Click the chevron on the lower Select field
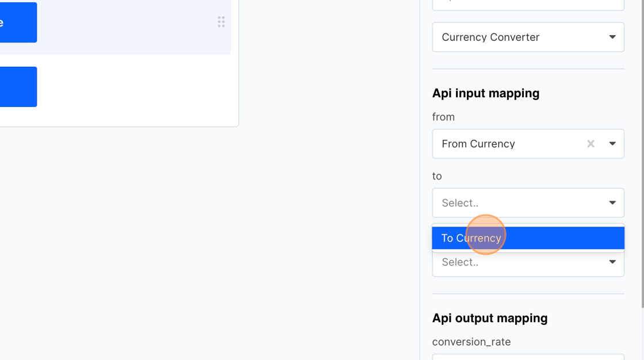Image resolution: width=644 pixels, height=360 pixels. click(x=612, y=262)
